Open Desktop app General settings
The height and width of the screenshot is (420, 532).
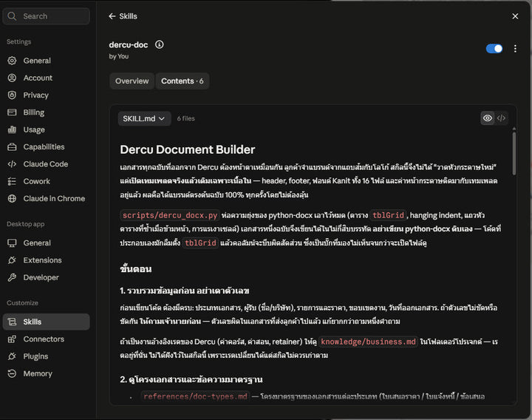click(x=46, y=243)
